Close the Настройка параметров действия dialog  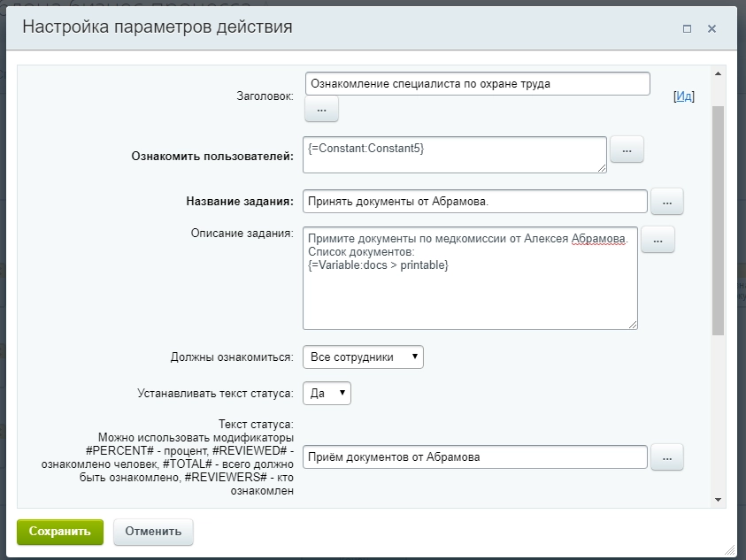click(x=711, y=28)
